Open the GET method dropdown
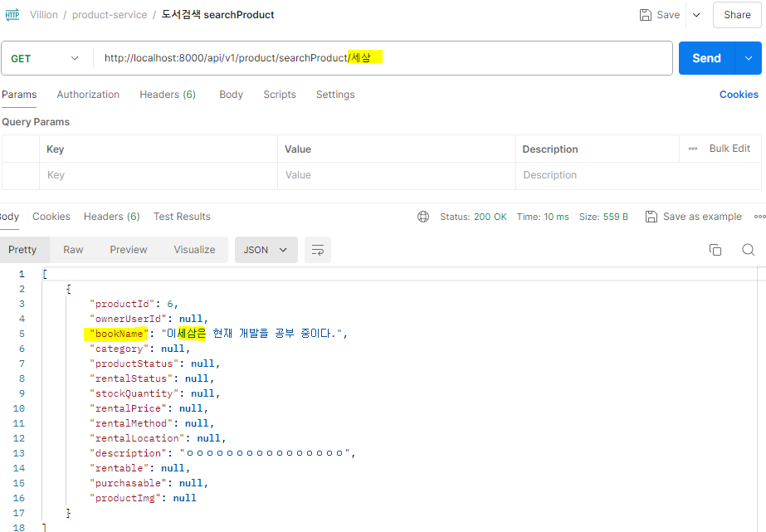This screenshot has width=766, height=532. coord(45,58)
